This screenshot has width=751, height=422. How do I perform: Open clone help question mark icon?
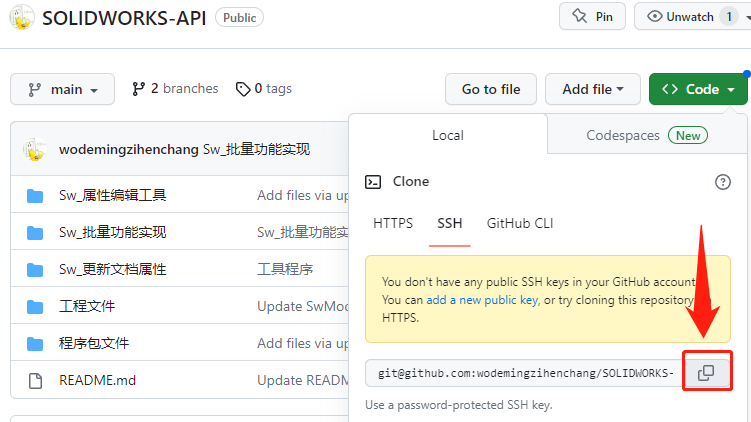click(x=723, y=182)
